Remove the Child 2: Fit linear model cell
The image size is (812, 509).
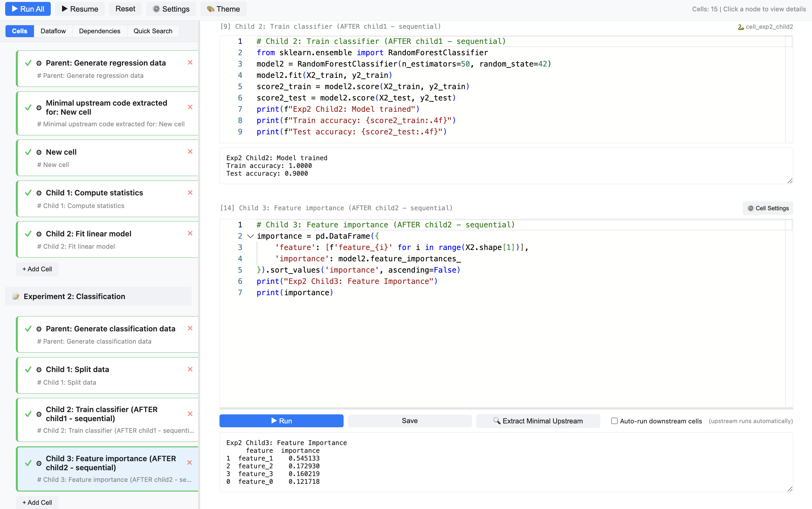190,233
